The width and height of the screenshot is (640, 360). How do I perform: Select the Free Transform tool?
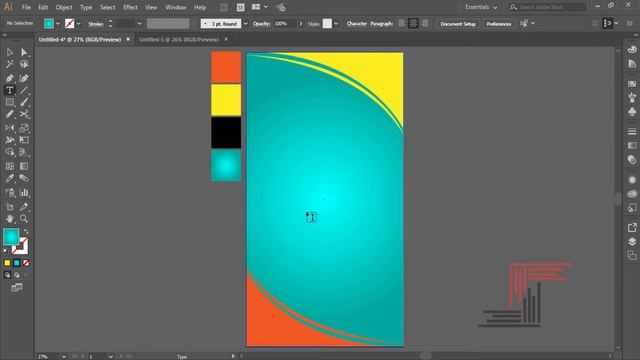pos(24,140)
